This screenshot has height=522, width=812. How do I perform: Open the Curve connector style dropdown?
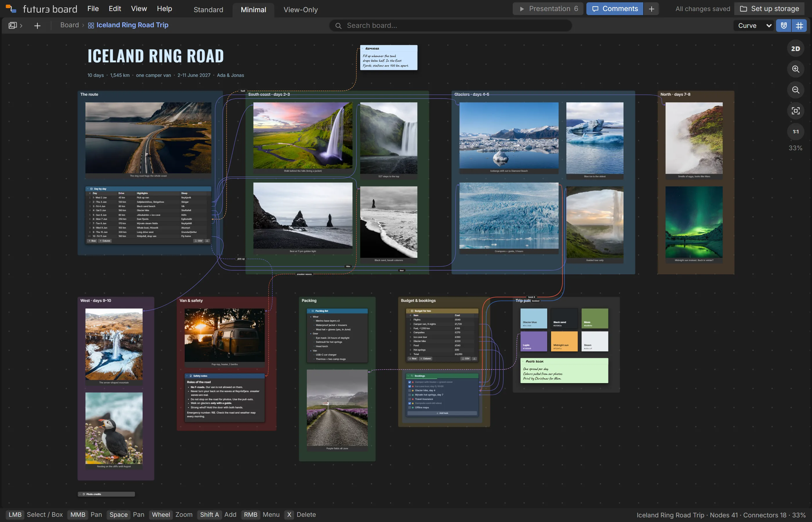[754, 26]
